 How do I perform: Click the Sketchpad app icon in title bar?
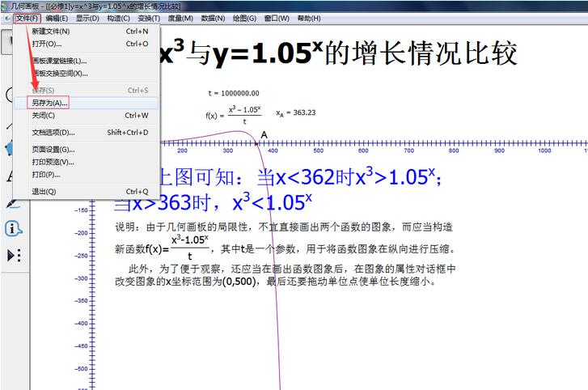[4, 6]
